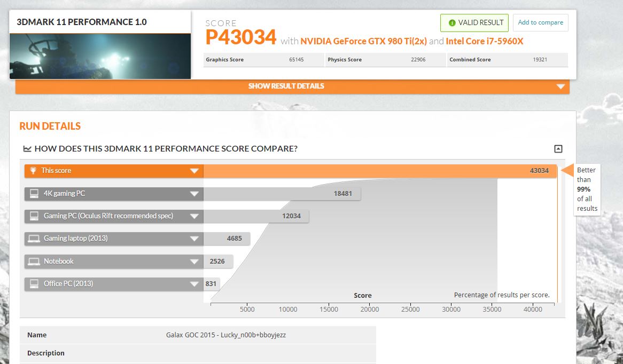Click the RUN DETAILS heading
The image size is (623, 364).
(50, 126)
